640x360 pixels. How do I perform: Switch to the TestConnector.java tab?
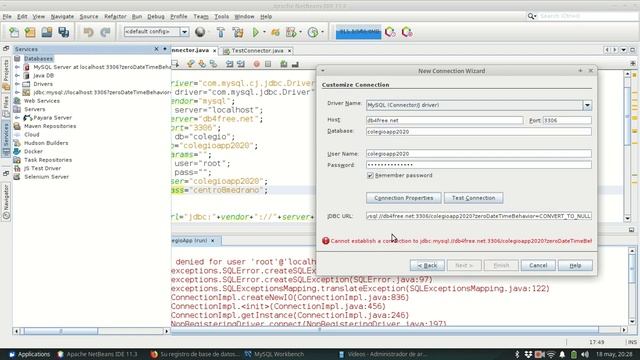pos(257,51)
